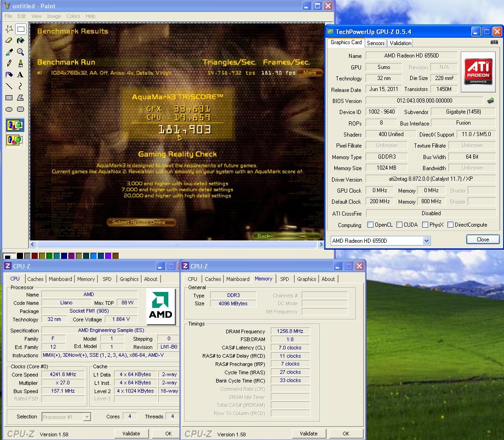This screenshot has height=440, width=504.
Task: Pick the Rectangle shape tool
Action: coord(9,98)
